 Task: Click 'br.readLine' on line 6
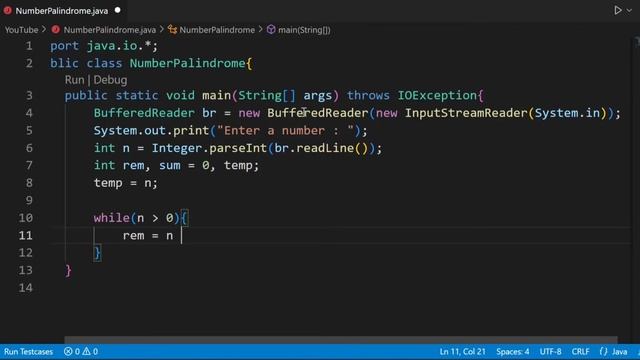pos(314,148)
